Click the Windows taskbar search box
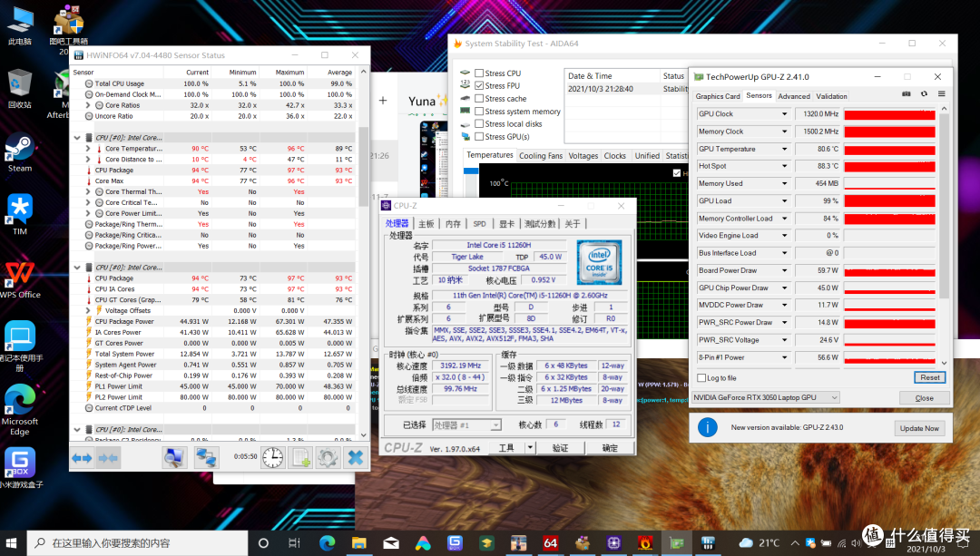The image size is (980, 556). (x=136, y=542)
